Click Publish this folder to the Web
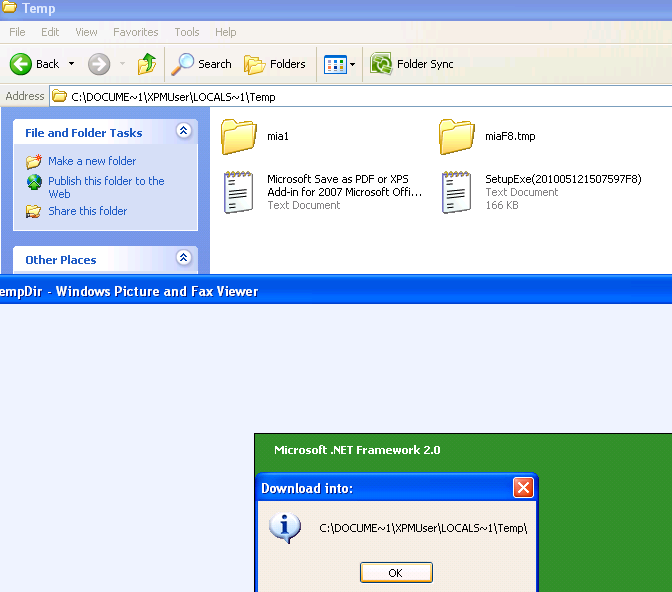 click(x=106, y=187)
